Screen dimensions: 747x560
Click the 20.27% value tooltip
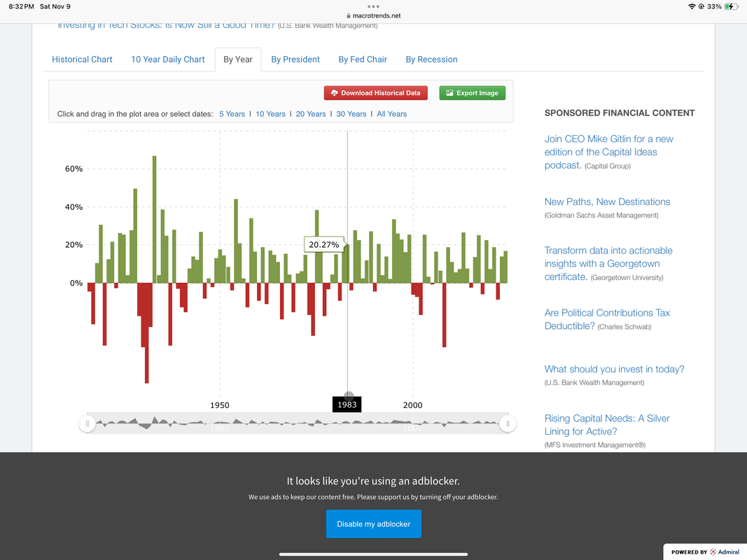[x=324, y=244]
